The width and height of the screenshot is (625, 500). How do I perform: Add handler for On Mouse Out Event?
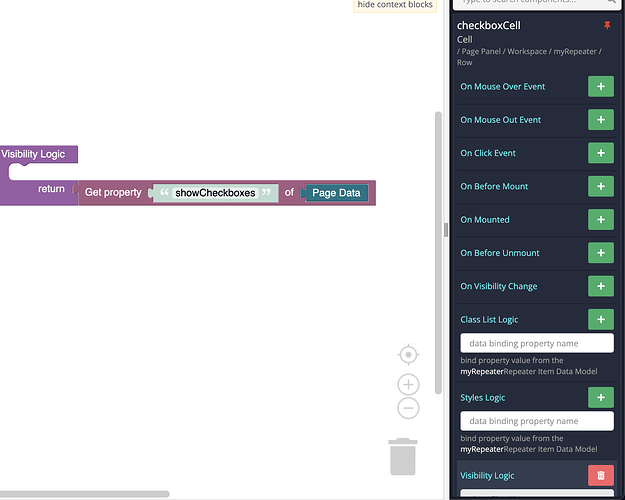pos(601,120)
